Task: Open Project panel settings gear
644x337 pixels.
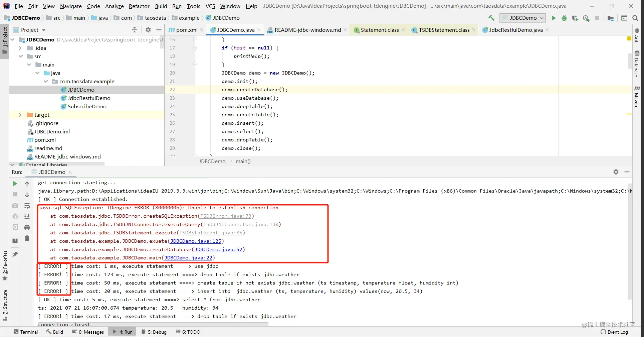Action: tap(148, 30)
